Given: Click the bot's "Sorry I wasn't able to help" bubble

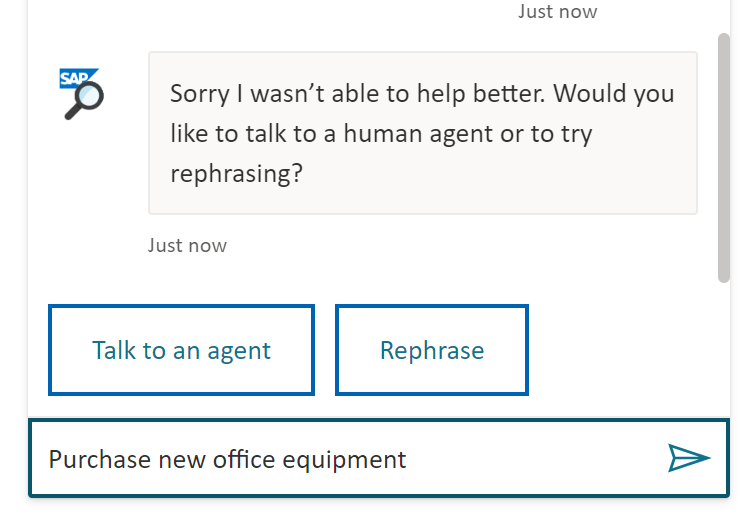Looking at the screenshot, I should click(423, 133).
